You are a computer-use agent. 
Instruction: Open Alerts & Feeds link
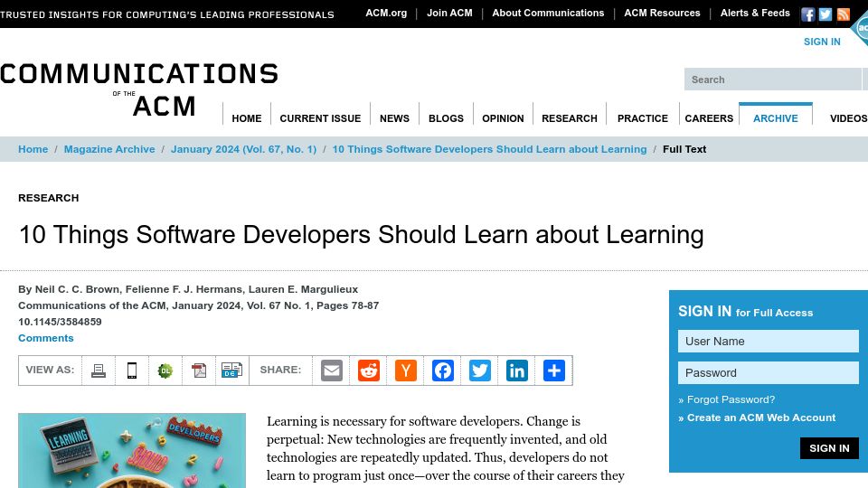(755, 13)
